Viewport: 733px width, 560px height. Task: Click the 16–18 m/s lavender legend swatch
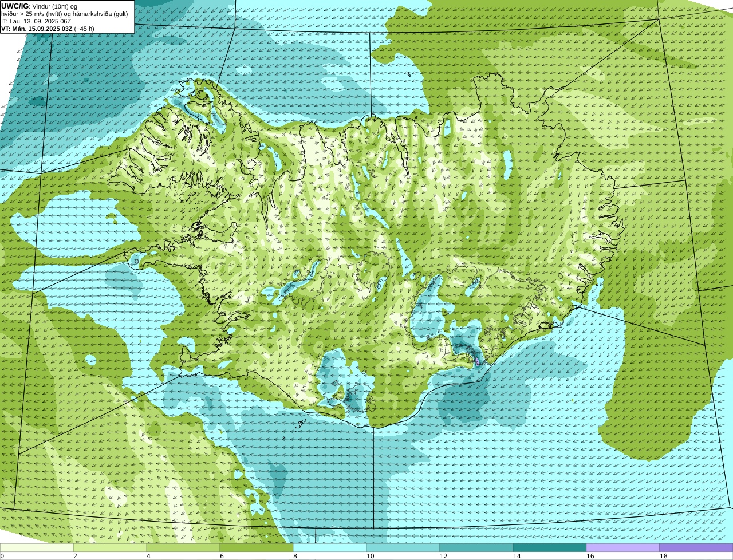[x=623, y=548]
